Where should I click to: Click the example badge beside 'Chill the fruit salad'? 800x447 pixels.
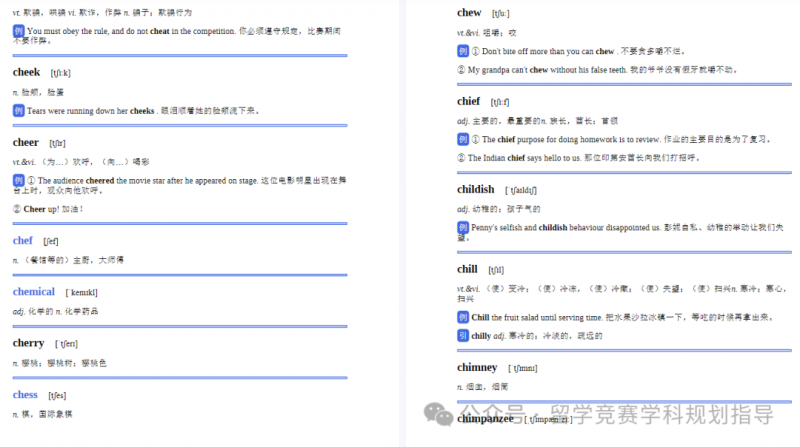[463, 317]
